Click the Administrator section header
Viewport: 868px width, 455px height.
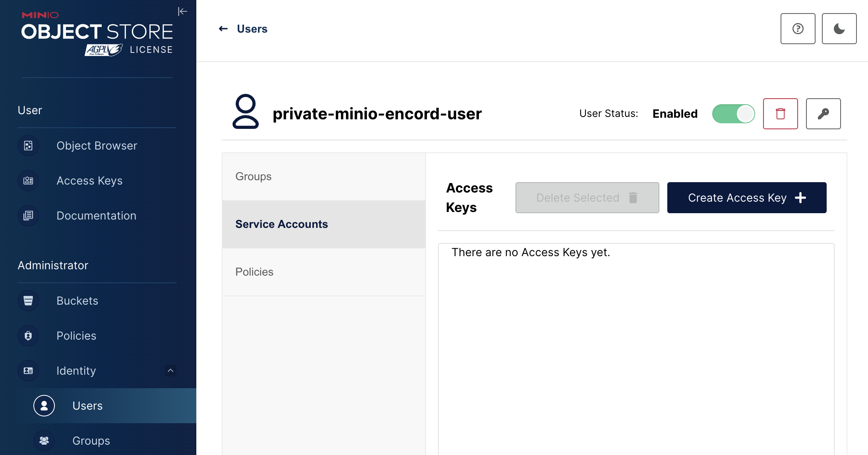[53, 265]
